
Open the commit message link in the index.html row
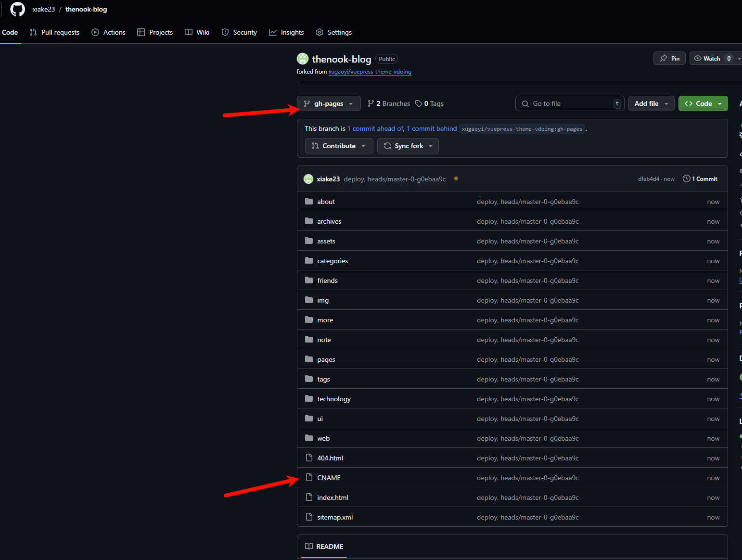[x=528, y=497]
